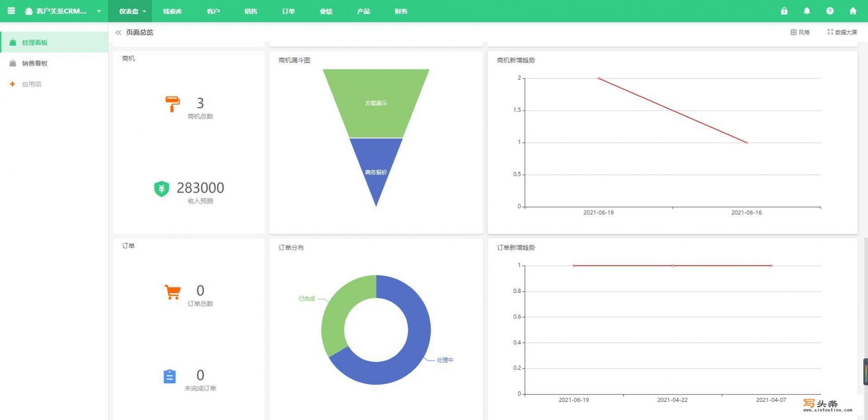
Task: Click the 销售看板 bag icon
Action: [x=13, y=63]
